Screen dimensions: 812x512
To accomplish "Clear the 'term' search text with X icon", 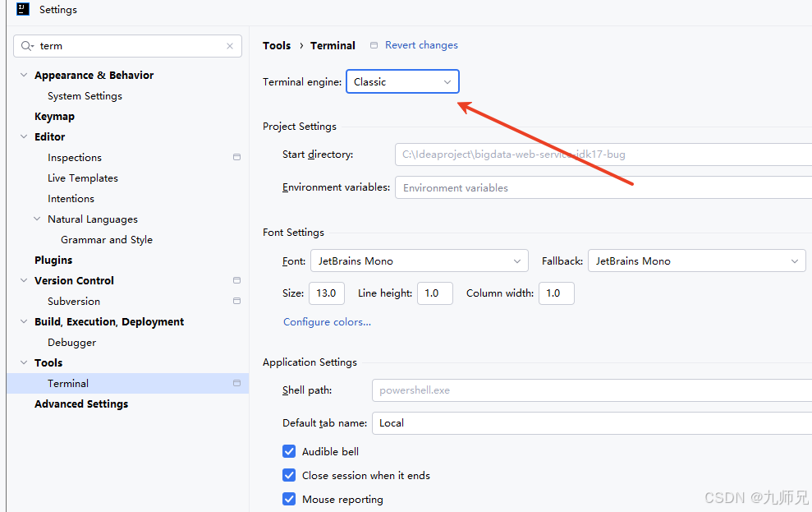I will [230, 46].
